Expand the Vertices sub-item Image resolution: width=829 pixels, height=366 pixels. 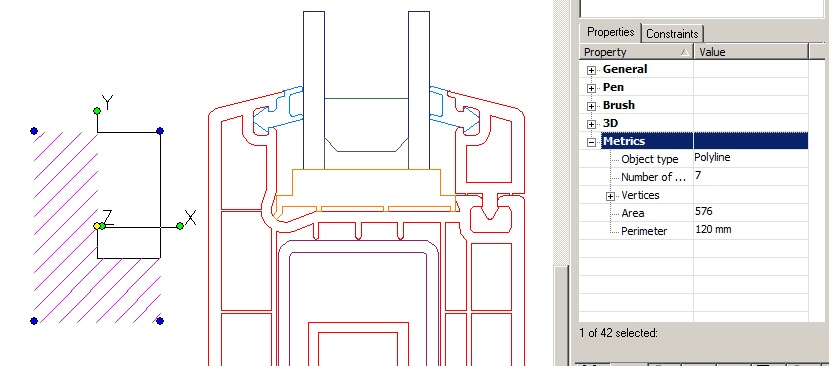point(611,196)
